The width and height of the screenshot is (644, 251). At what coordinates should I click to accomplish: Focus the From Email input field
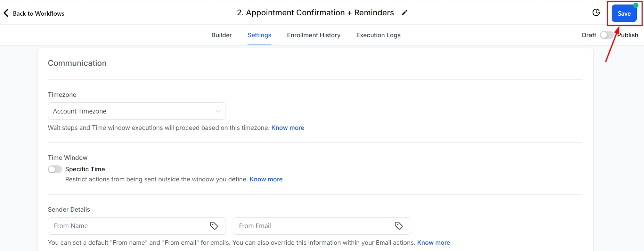(x=313, y=226)
